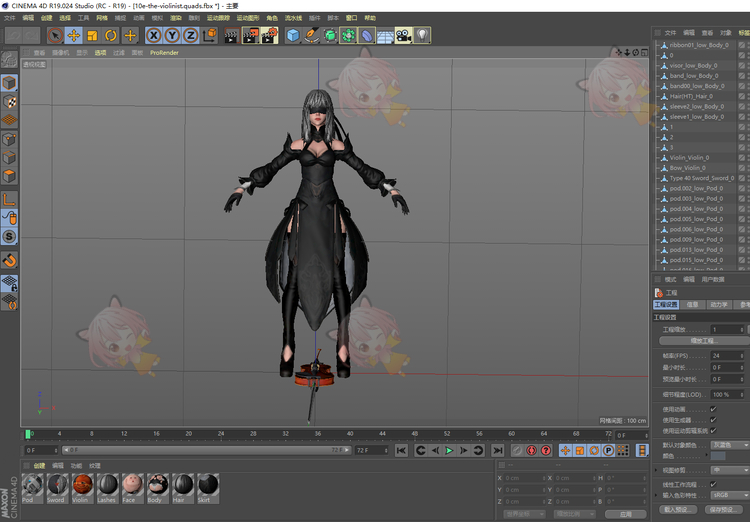Open 视图修剪 dropdown
This screenshot has width=750, height=522.
tap(730, 470)
